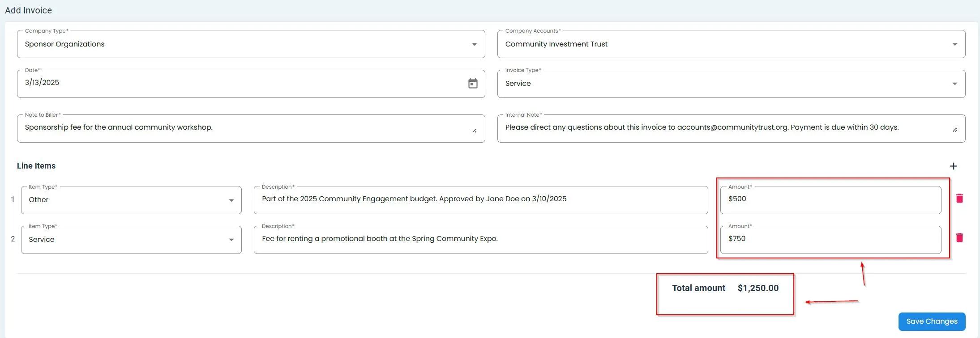Click into the Internal Note text area
This screenshot has width=980, height=338.
click(x=725, y=128)
